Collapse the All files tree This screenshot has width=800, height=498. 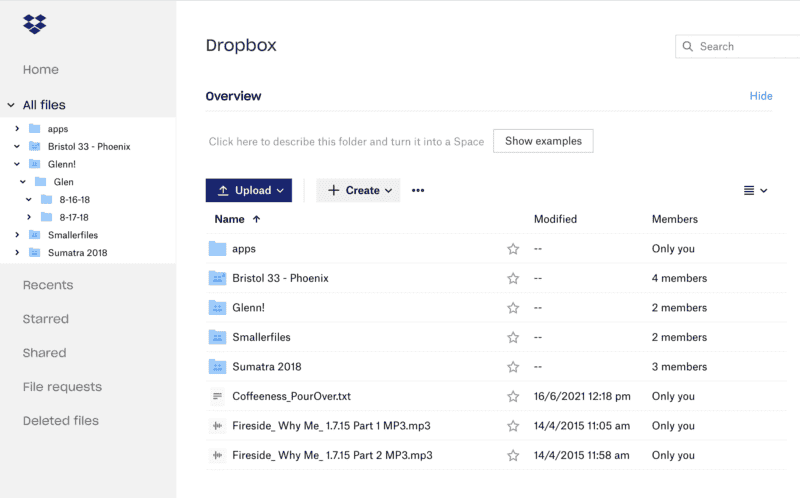click(x=11, y=105)
